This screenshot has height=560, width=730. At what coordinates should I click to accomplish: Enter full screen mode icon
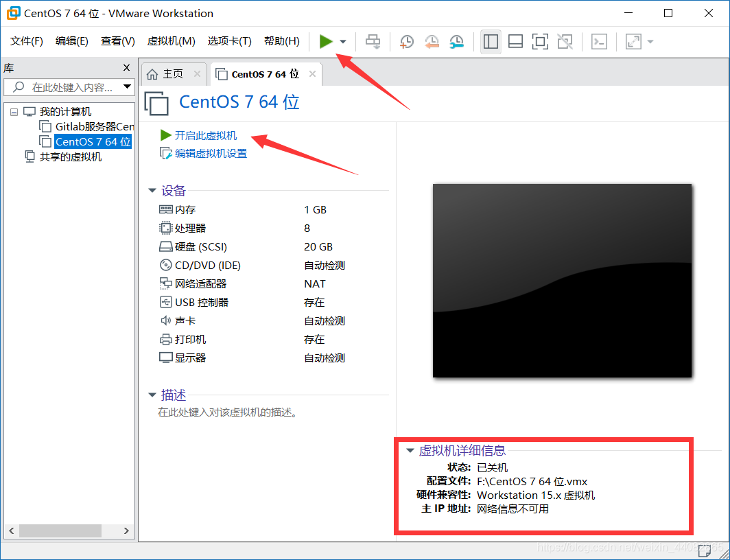click(540, 41)
